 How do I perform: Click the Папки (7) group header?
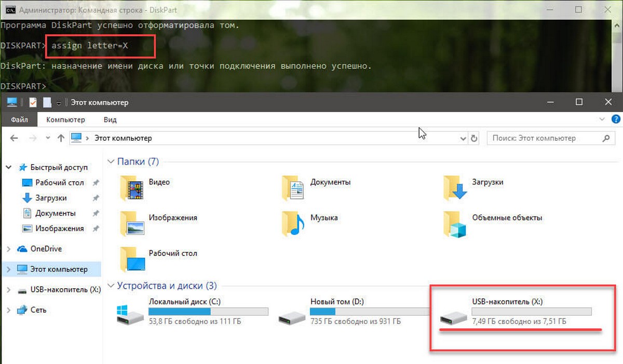(x=138, y=161)
